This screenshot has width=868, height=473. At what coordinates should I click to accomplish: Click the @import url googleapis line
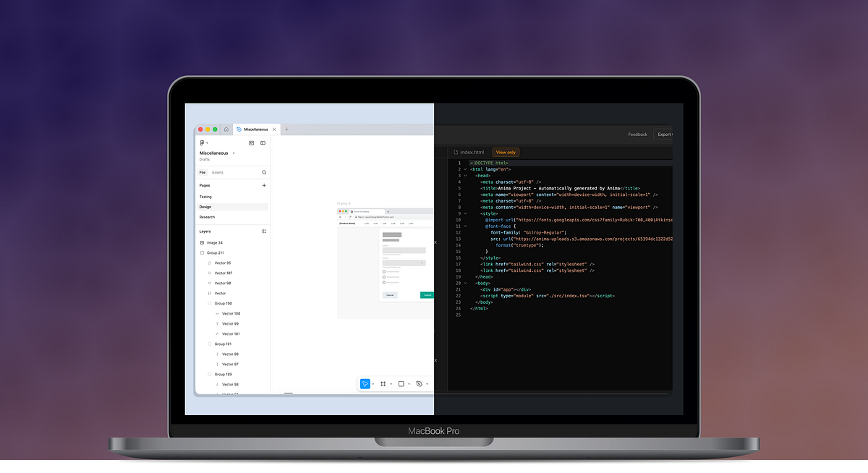pos(579,220)
